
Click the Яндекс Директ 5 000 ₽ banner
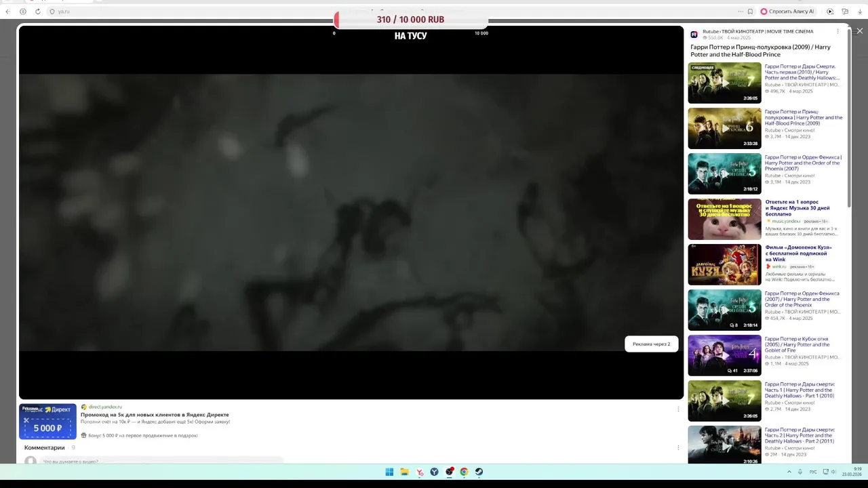click(x=47, y=421)
